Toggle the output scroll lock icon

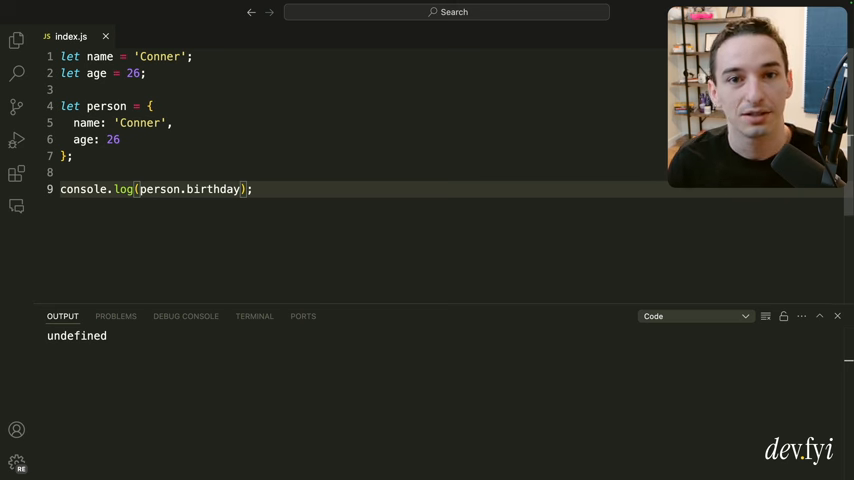click(784, 317)
